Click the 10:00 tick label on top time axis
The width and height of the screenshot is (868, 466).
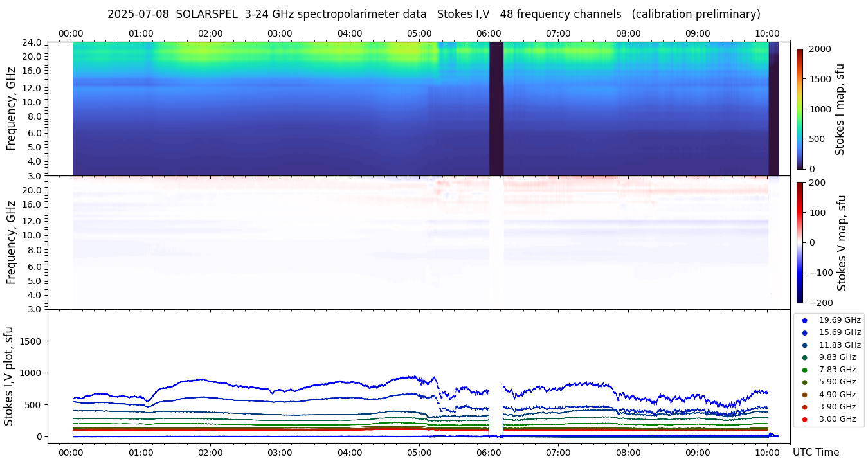767,33
